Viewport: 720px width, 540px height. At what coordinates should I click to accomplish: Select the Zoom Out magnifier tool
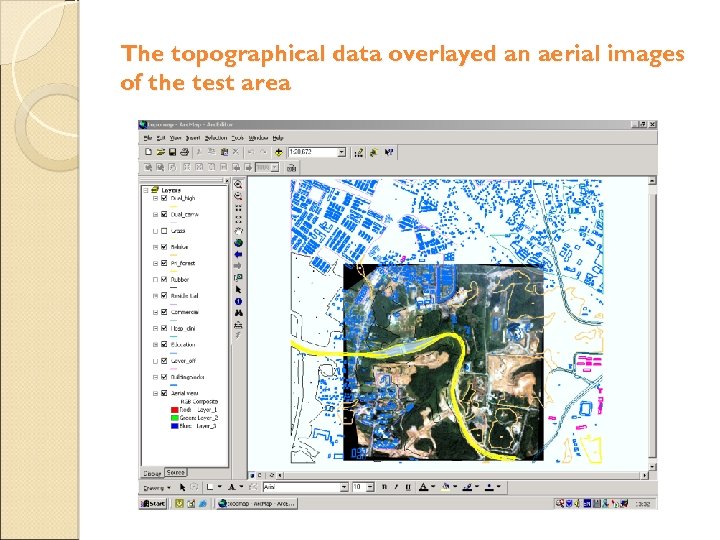pos(238,196)
